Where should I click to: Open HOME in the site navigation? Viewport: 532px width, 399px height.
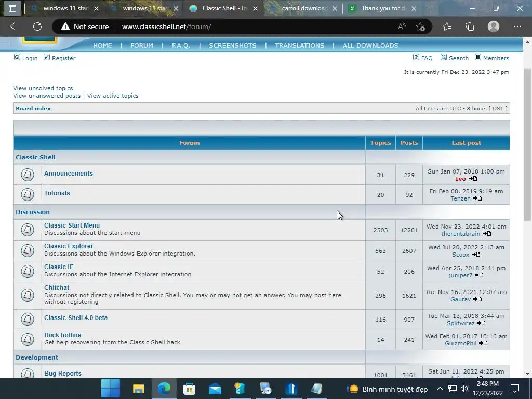(x=102, y=46)
